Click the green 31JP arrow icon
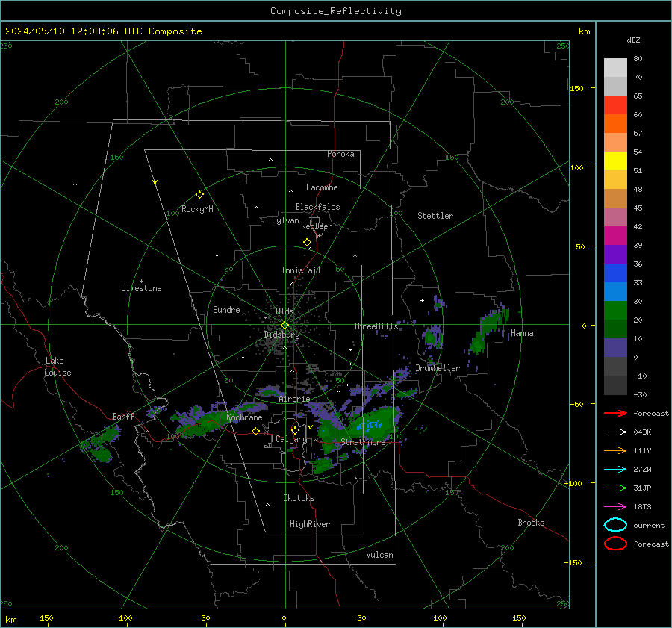 tap(615, 488)
